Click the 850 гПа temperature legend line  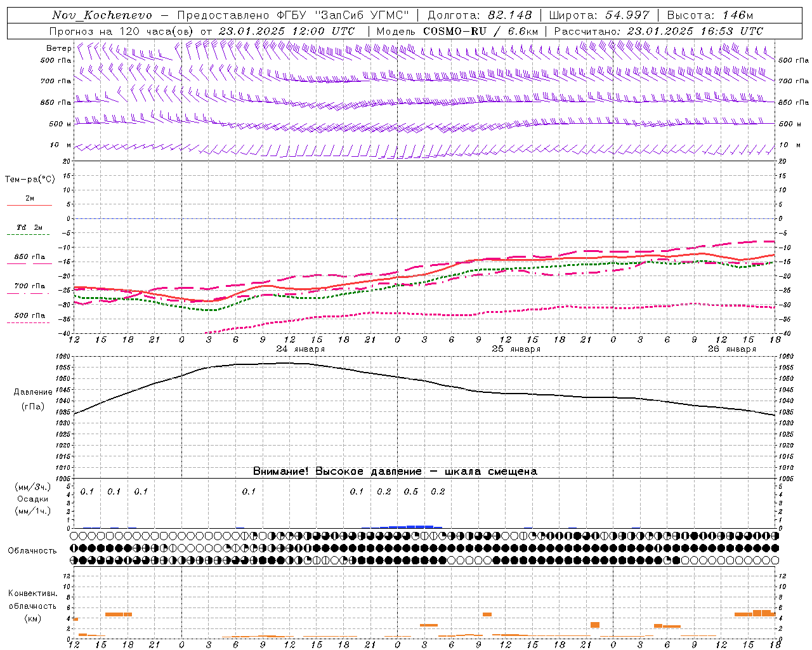[29, 263]
